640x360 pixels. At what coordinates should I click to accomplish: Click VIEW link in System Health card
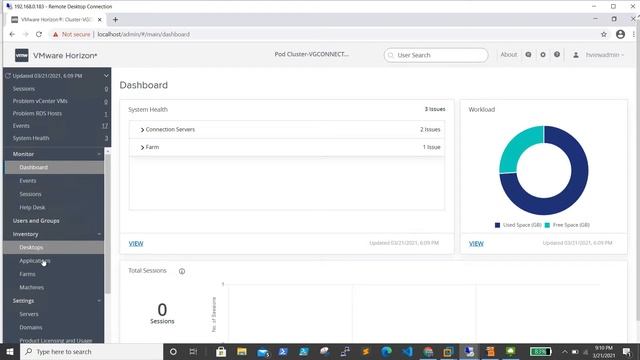136,243
